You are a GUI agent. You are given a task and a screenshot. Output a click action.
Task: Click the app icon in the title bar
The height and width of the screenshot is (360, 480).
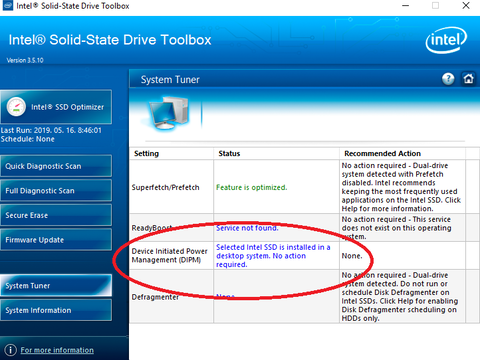pos(8,6)
